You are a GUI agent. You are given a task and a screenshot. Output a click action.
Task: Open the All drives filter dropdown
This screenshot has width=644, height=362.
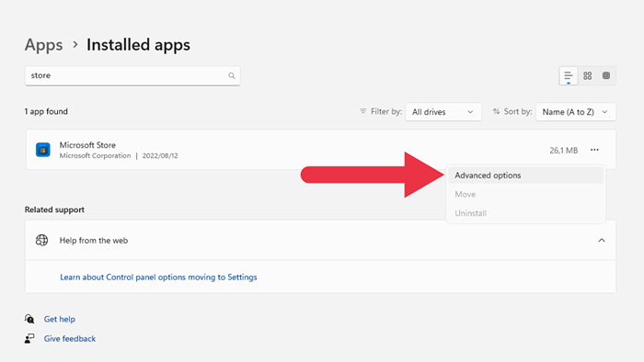[x=443, y=112]
